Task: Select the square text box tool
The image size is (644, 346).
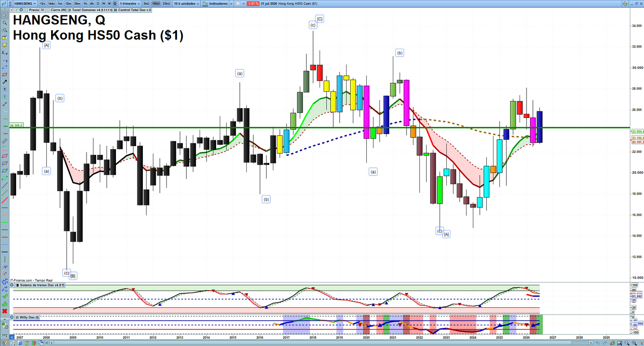Action: pyautogui.click(x=4, y=89)
